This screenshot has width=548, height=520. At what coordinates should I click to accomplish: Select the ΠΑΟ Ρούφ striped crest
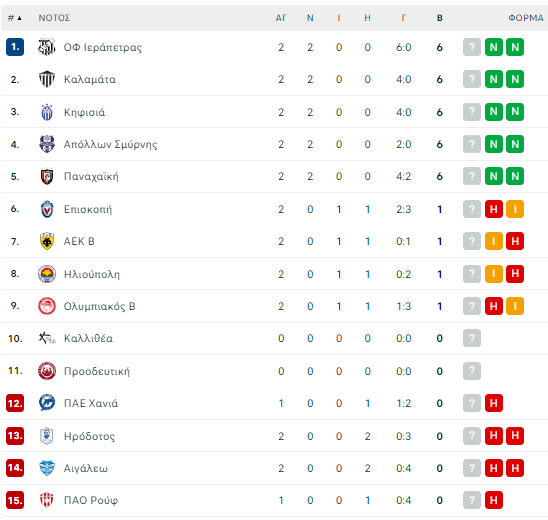[x=46, y=500]
